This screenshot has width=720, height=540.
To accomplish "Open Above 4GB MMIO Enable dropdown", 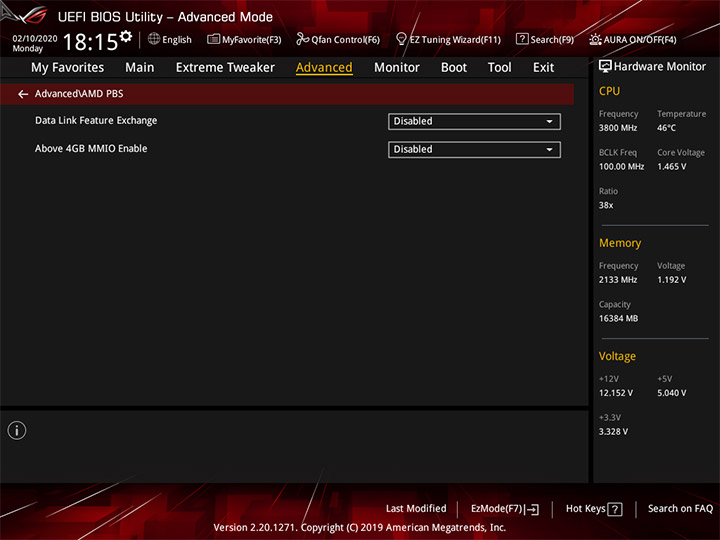I will pos(474,150).
